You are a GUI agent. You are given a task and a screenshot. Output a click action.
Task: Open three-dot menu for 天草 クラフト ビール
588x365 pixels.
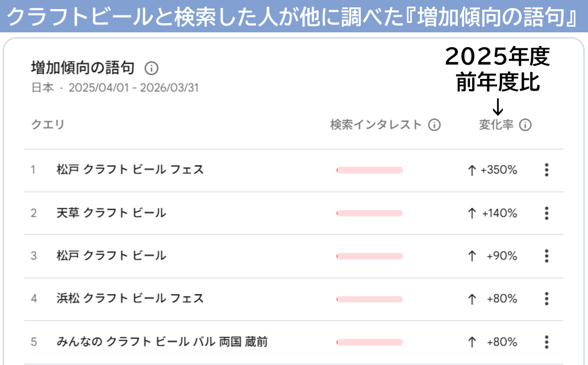pyautogui.click(x=547, y=213)
